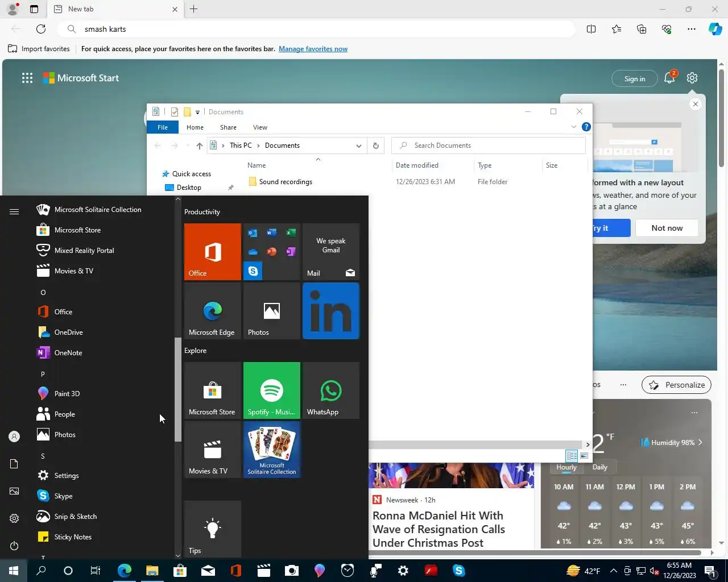
Task: Open the Ronna McDaniel news headline
Action: coord(439,529)
